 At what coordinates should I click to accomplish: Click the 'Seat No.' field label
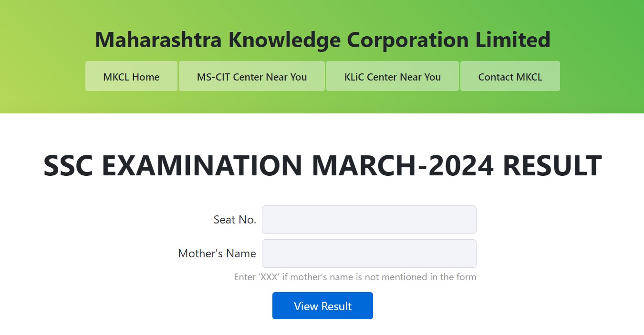(x=235, y=220)
